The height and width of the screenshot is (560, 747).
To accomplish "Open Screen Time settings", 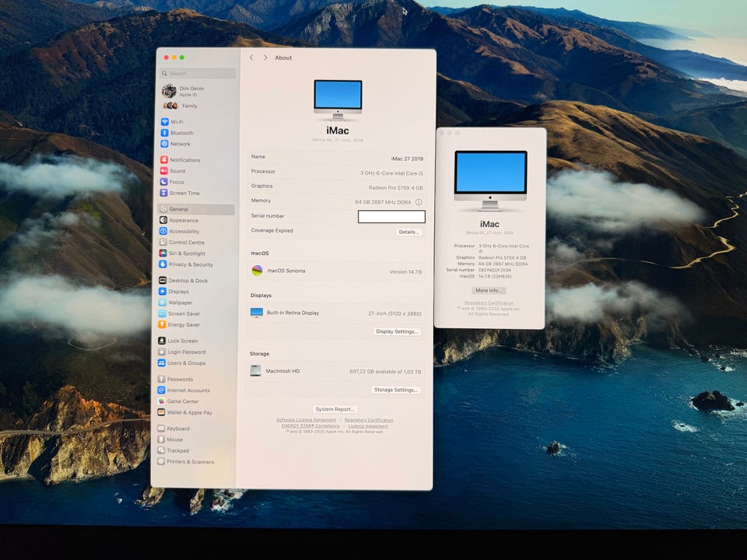I will tap(180, 193).
